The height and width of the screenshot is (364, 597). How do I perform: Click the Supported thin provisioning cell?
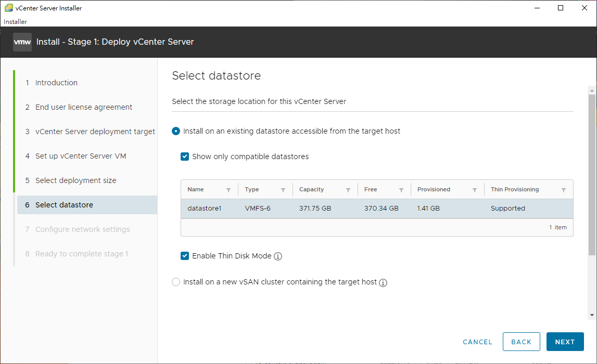(508, 209)
